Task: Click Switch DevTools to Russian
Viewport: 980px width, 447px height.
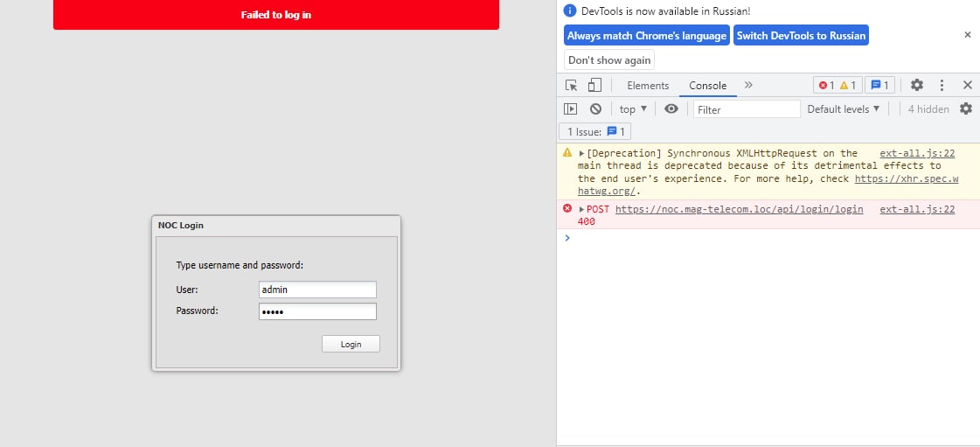Action: point(801,36)
